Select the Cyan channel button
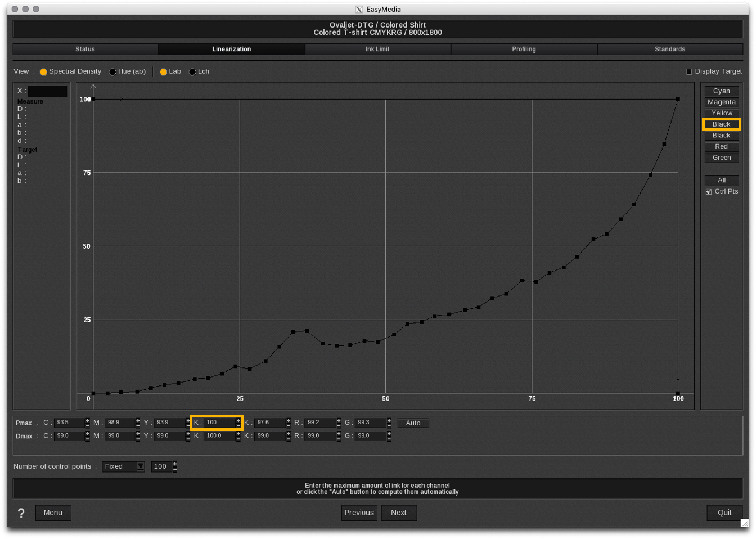This screenshot has width=756, height=539. 721,91
